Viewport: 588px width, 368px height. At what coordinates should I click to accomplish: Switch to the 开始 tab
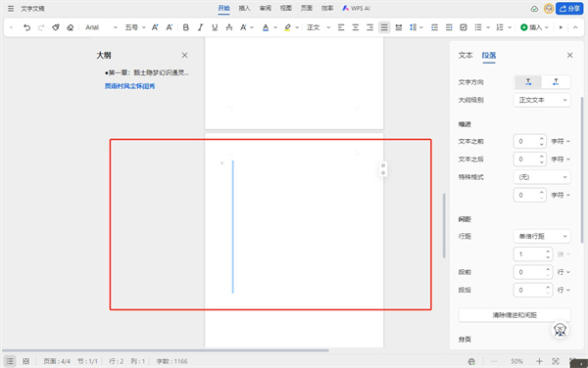coord(223,8)
